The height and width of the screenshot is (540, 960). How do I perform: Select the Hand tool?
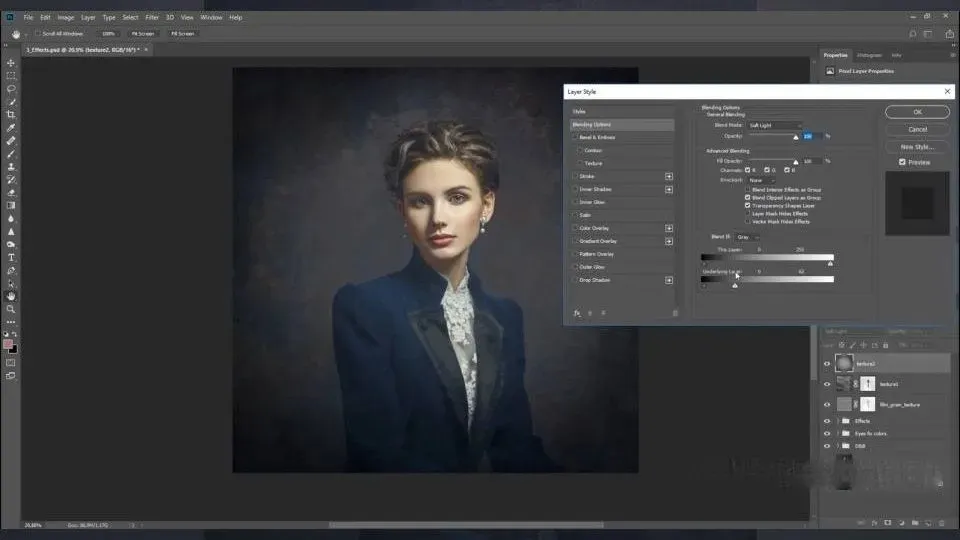click(11, 296)
